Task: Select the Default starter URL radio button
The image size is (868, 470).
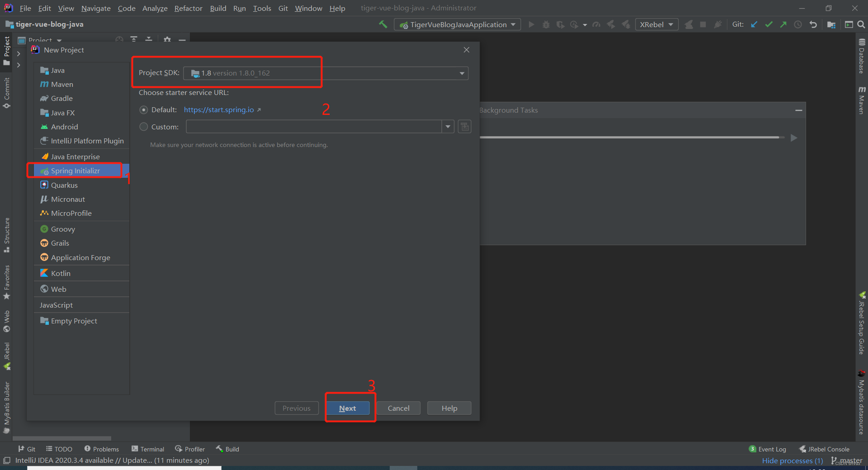Action: coord(144,110)
